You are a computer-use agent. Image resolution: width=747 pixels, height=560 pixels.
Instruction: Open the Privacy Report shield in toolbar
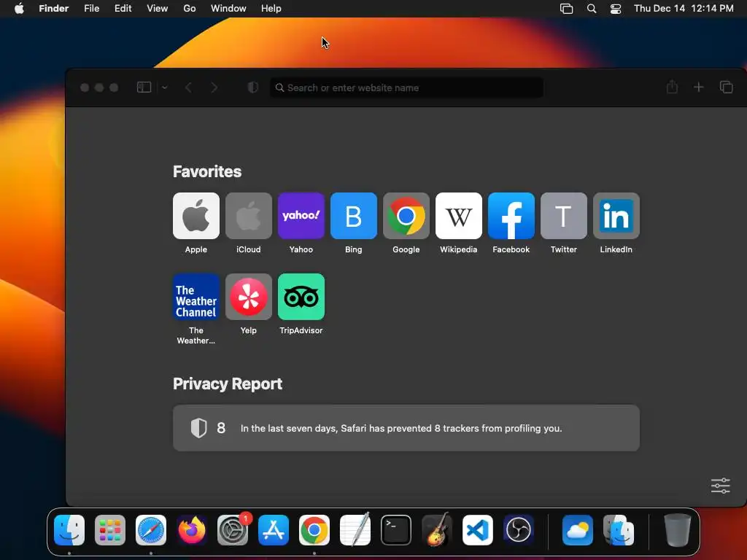(x=253, y=87)
